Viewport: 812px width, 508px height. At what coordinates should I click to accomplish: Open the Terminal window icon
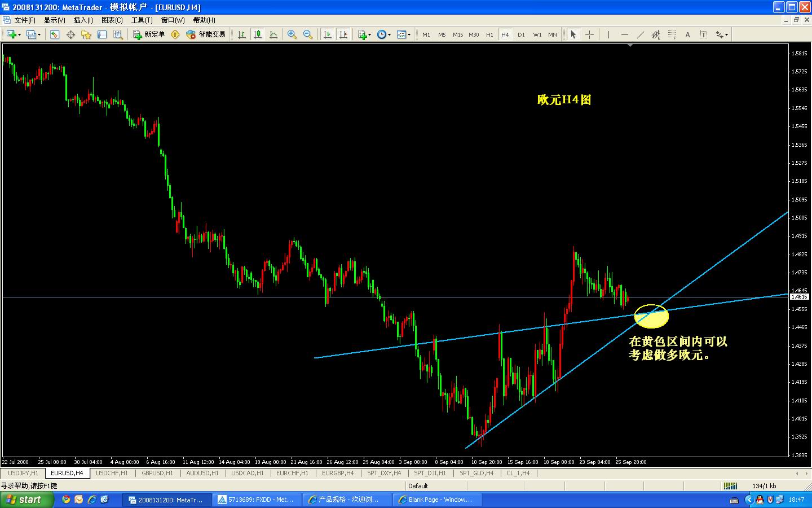[102, 34]
